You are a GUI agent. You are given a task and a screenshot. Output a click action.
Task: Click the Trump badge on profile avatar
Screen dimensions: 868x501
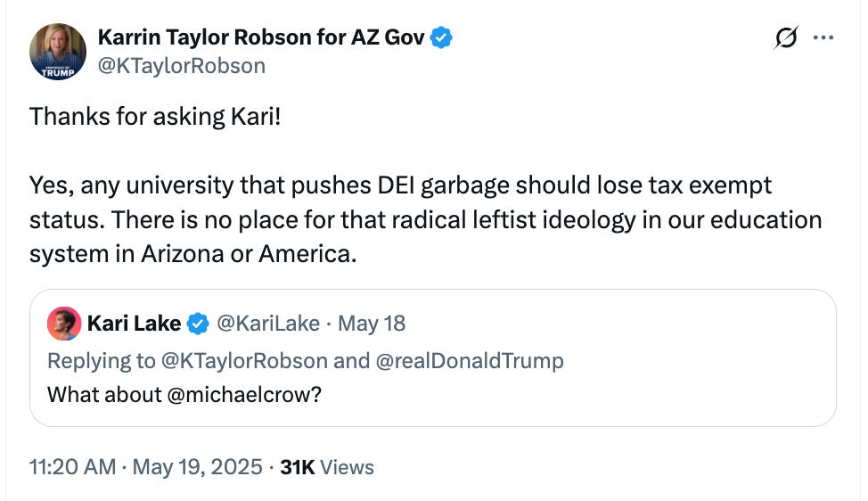pos(58,72)
